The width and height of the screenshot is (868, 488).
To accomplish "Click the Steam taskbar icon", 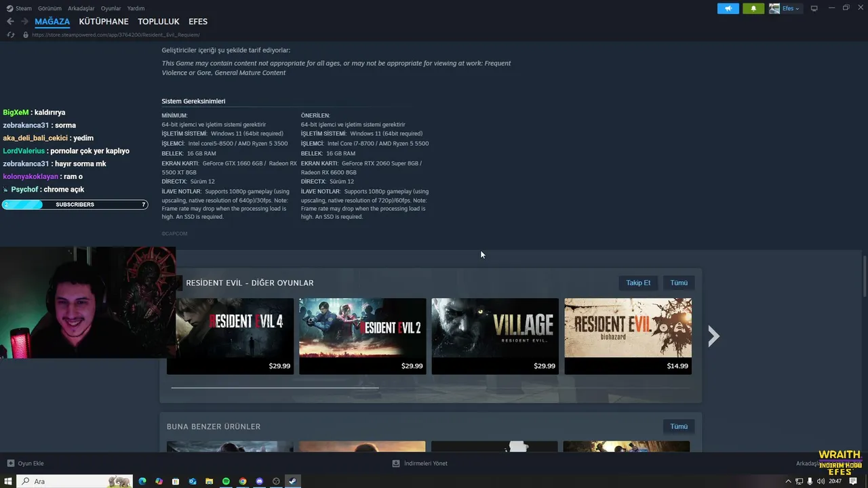I will coord(293,481).
